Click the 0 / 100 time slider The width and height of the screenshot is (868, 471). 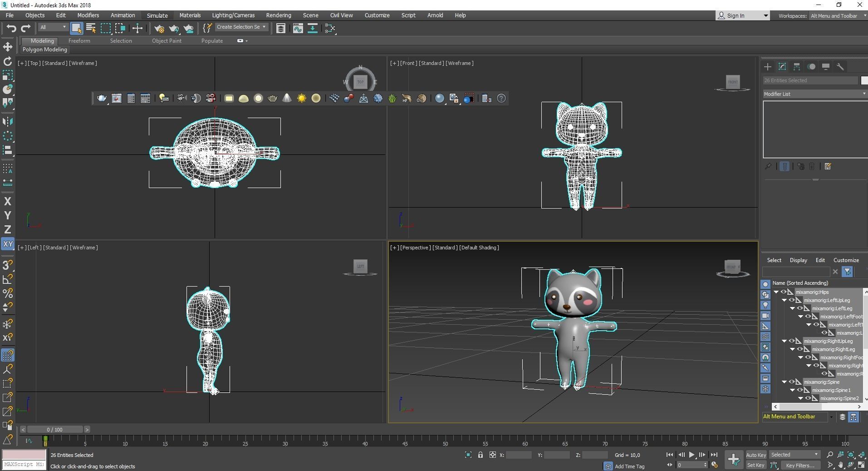pyautogui.click(x=55, y=429)
